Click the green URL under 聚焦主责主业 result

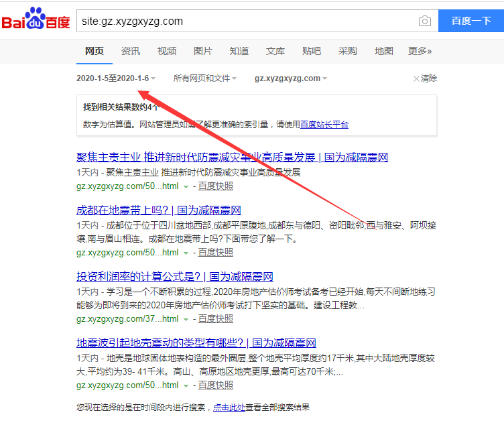pos(127,186)
